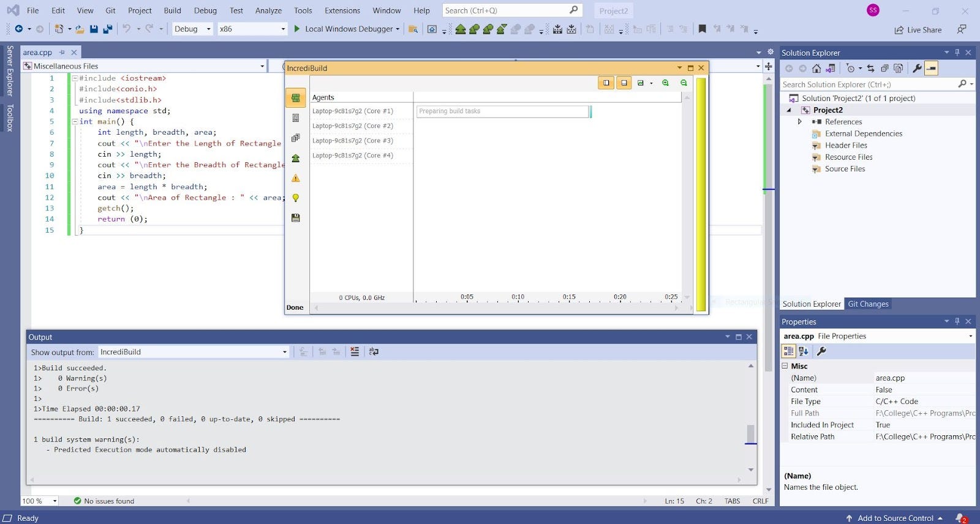This screenshot has width=980, height=524.
Task: Open the Build menu
Action: pos(172,10)
